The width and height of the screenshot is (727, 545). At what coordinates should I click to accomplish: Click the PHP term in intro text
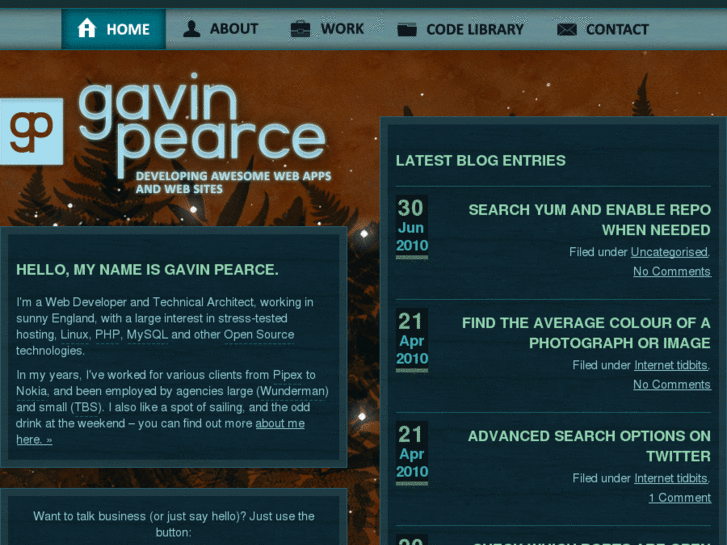coord(108,334)
